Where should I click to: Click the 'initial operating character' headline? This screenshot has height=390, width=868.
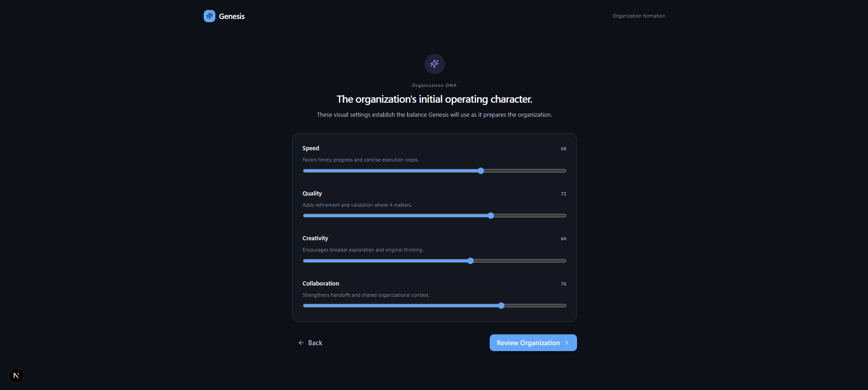click(434, 99)
